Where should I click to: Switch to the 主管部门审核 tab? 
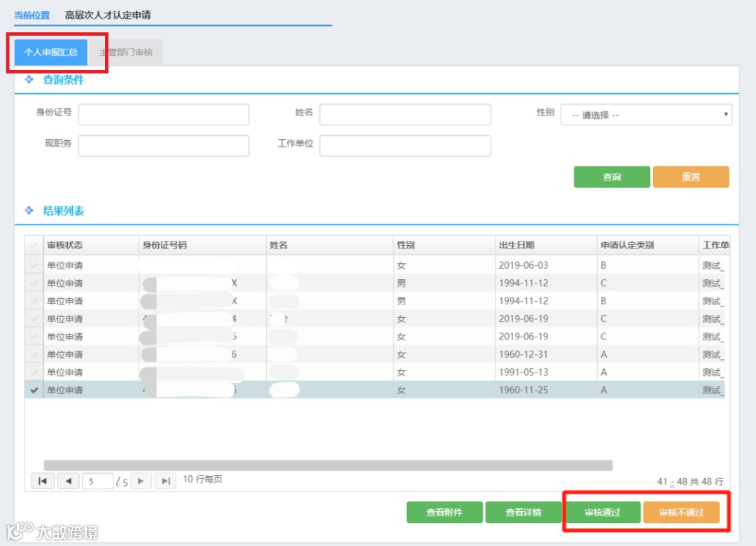coord(126,52)
